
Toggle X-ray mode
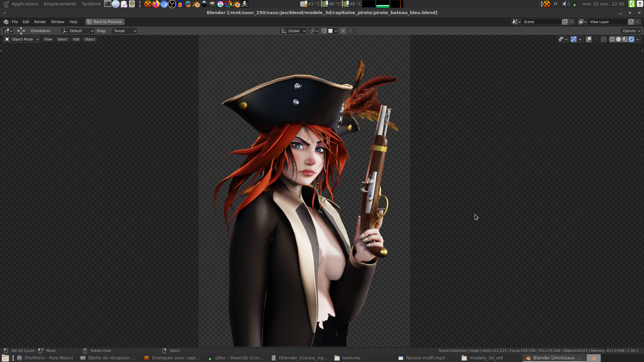[x=603, y=39]
